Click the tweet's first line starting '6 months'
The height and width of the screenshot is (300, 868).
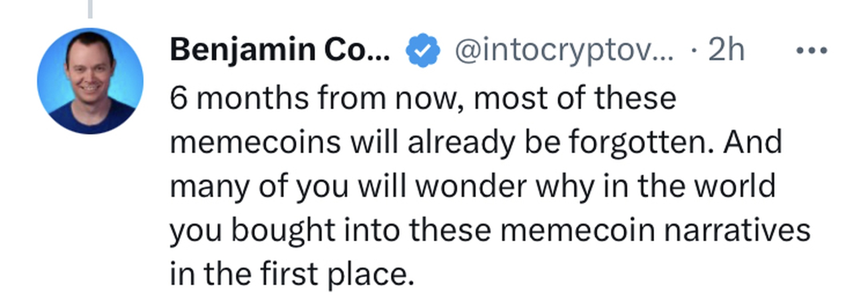pos(423,98)
